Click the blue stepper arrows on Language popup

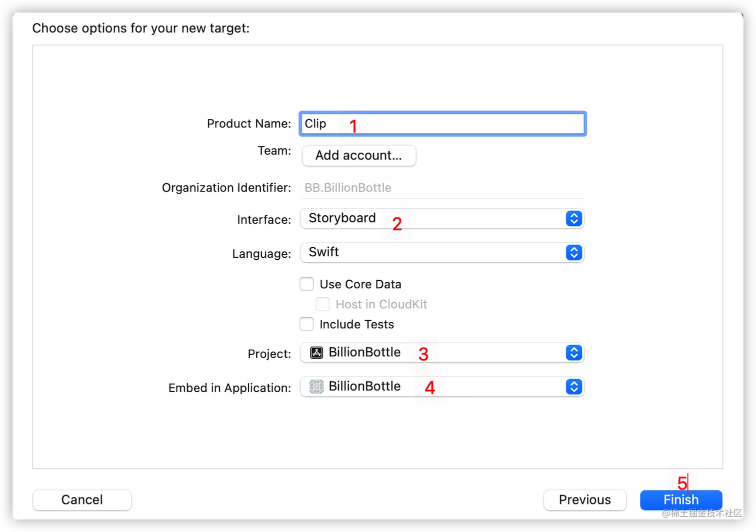[x=574, y=252]
